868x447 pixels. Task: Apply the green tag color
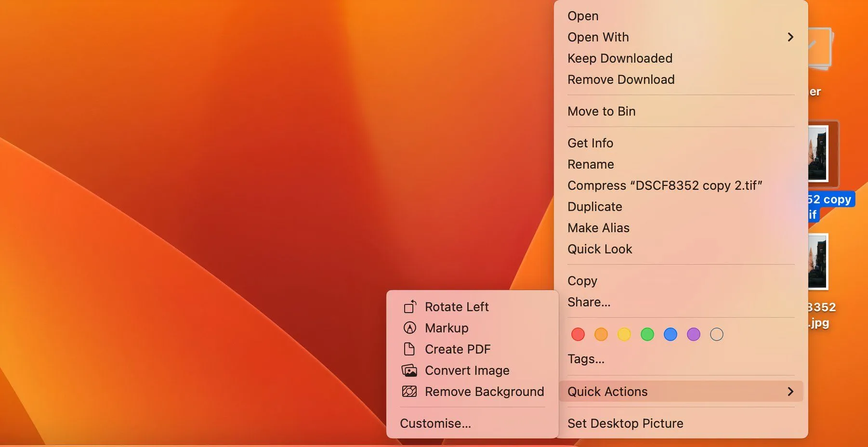pyautogui.click(x=647, y=334)
